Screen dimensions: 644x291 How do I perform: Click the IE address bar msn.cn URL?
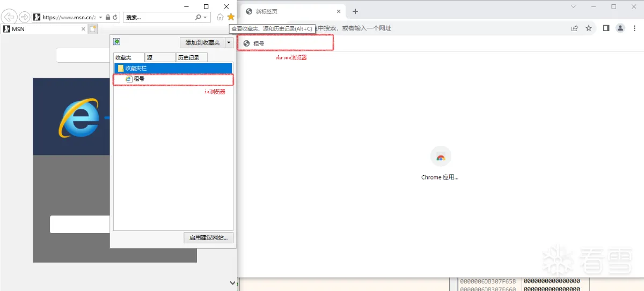[x=69, y=17]
